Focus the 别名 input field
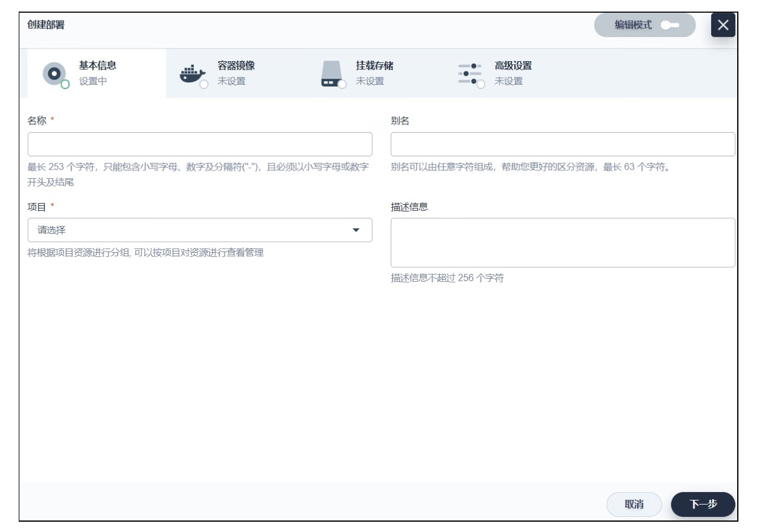Viewport: 759px width, 532px height. (x=562, y=145)
